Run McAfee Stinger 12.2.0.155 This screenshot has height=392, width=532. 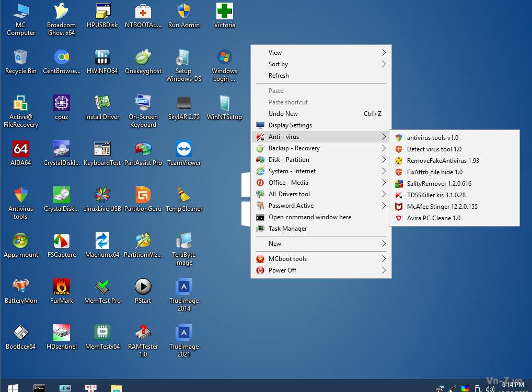click(x=454, y=207)
